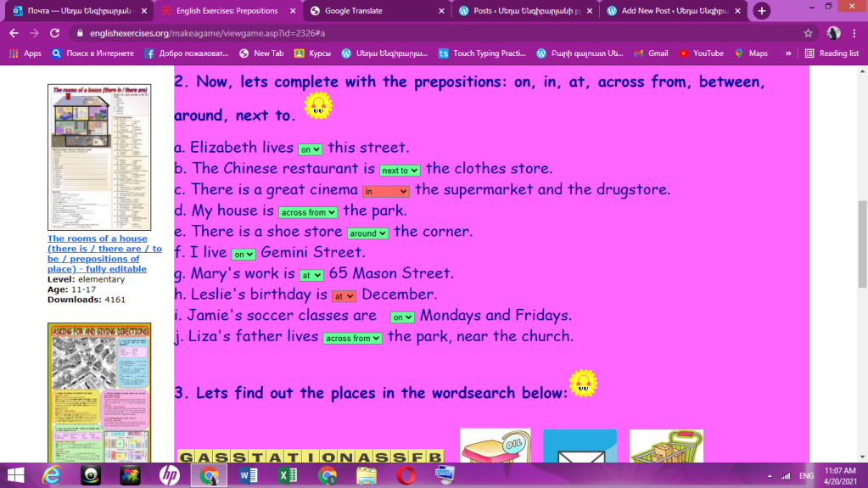Expand the dropdown for 'My house is' sentence
Image resolution: width=868 pixels, height=488 pixels.
tap(308, 212)
